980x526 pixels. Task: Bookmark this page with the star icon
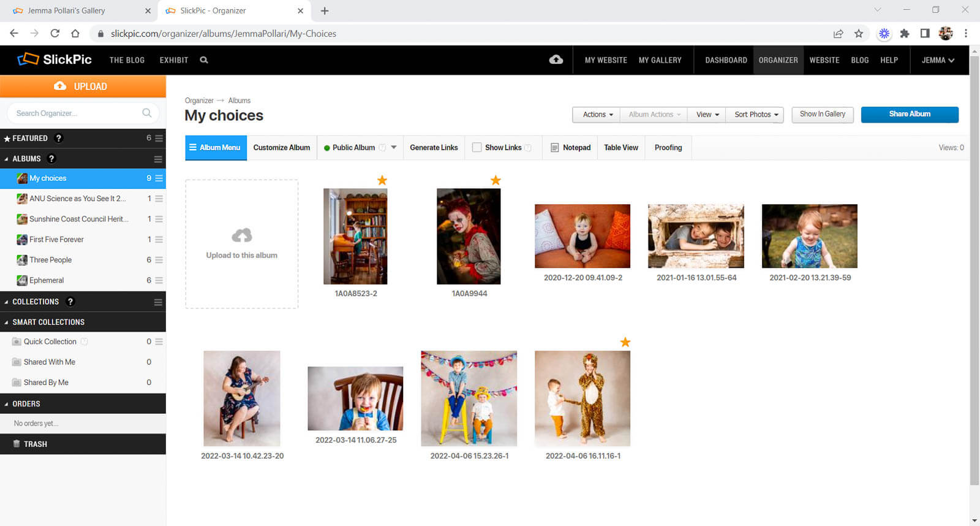[x=859, y=34]
